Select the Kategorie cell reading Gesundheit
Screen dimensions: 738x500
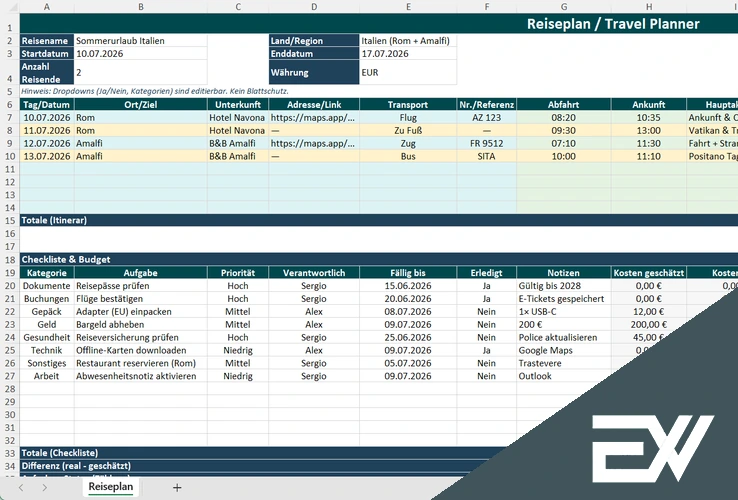[x=47, y=337]
